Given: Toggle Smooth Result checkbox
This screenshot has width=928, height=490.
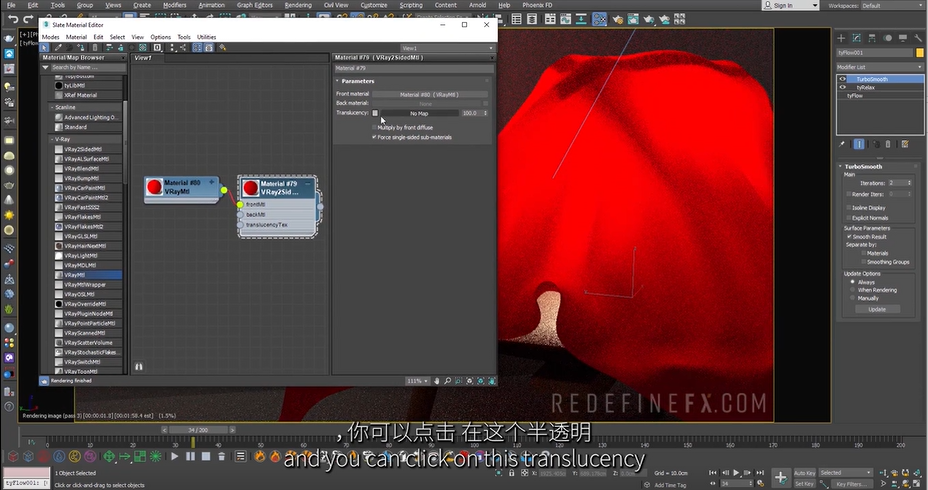Looking at the screenshot, I should [849, 237].
